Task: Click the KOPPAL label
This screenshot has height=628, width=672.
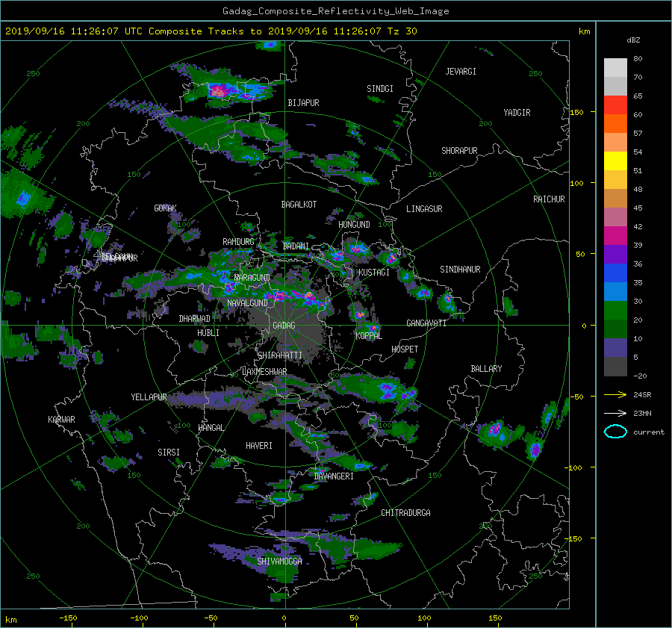Action: [369, 336]
